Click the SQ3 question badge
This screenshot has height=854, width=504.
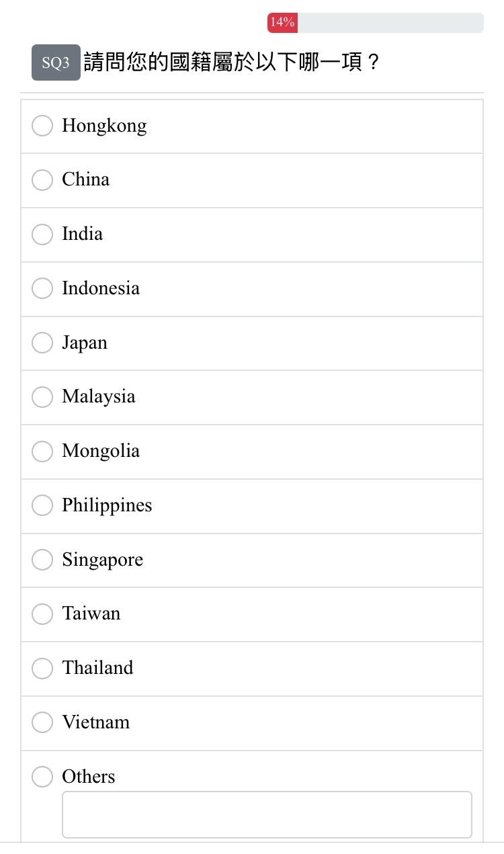(x=56, y=62)
